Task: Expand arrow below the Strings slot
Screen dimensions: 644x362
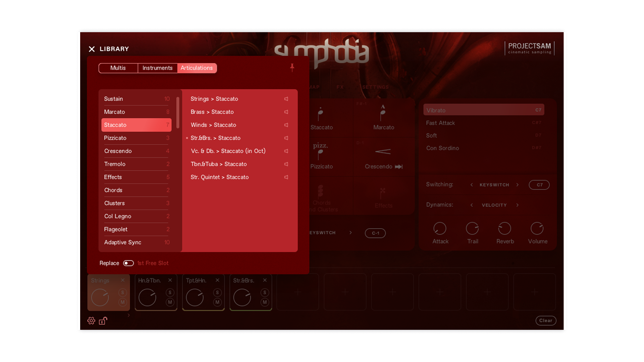Action: 128,315
